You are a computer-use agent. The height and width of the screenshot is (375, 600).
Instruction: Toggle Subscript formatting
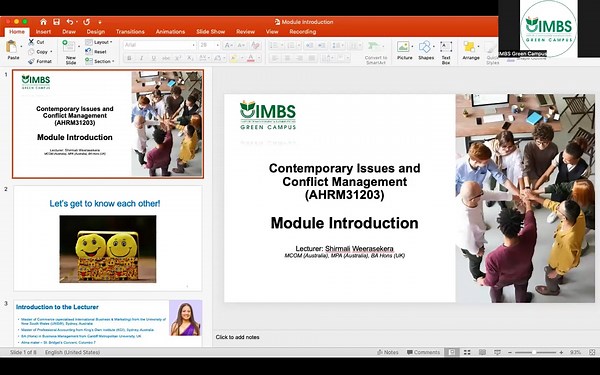pyautogui.click(x=190, y=58)
